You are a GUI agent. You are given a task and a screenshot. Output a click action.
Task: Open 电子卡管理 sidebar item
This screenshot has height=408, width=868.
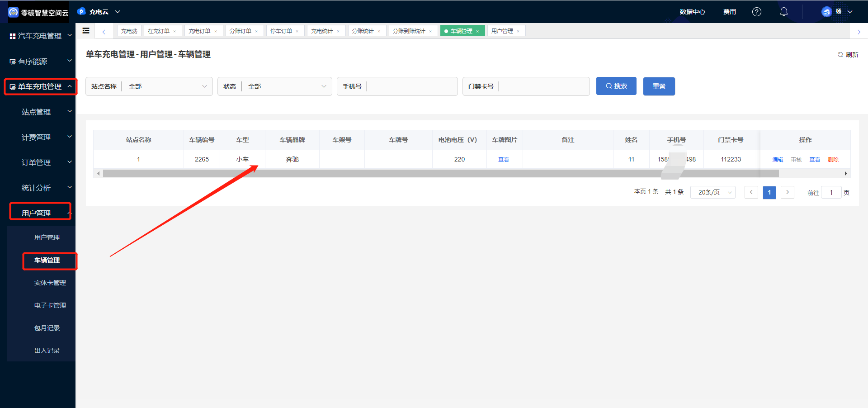[x=50, y=305]
